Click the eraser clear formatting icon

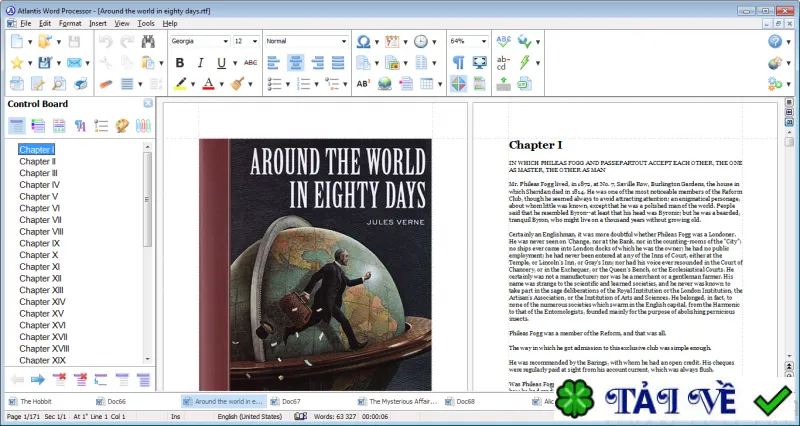[106, 84]
